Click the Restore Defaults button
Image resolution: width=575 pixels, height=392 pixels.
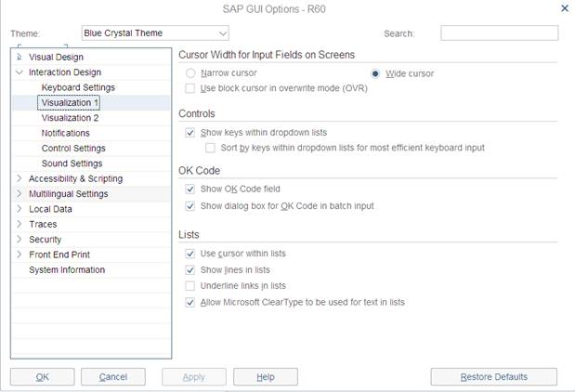(x=494, y=376)
